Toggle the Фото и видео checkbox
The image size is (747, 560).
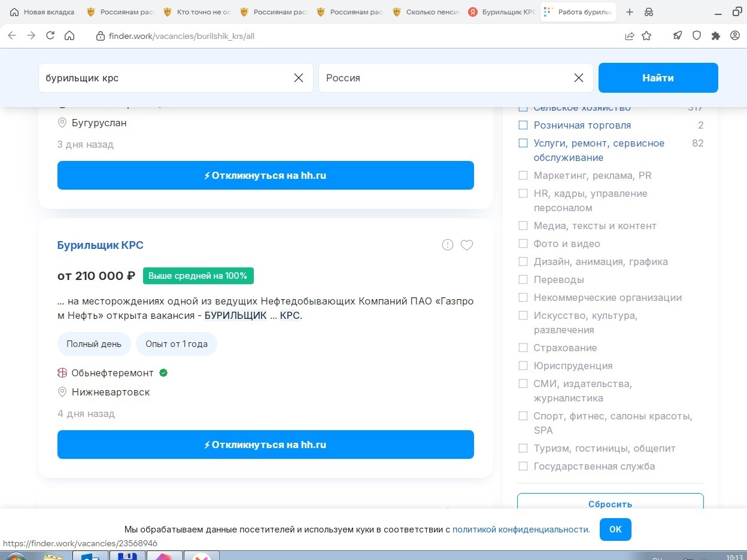click(x=523, y=244)
